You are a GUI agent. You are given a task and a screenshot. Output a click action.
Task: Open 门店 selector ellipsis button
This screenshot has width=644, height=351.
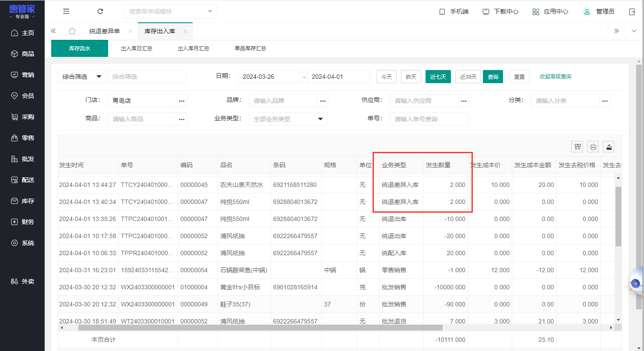pos(182,101)
